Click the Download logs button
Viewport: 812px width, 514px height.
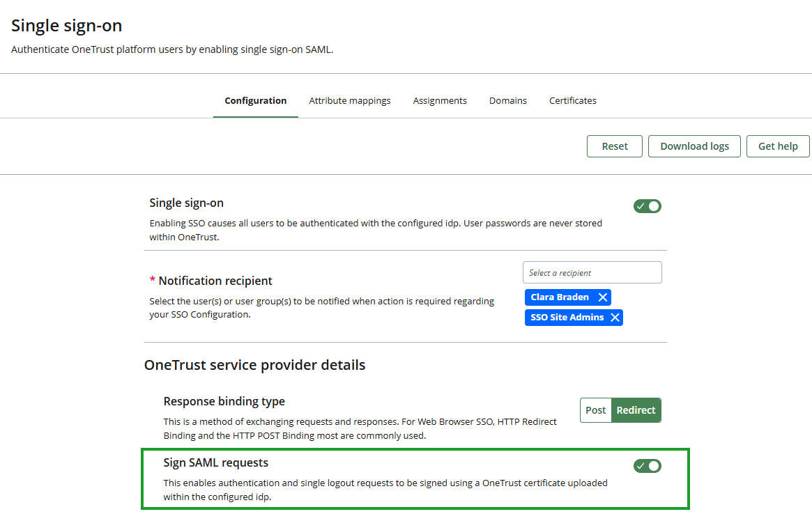pos(694,146)
